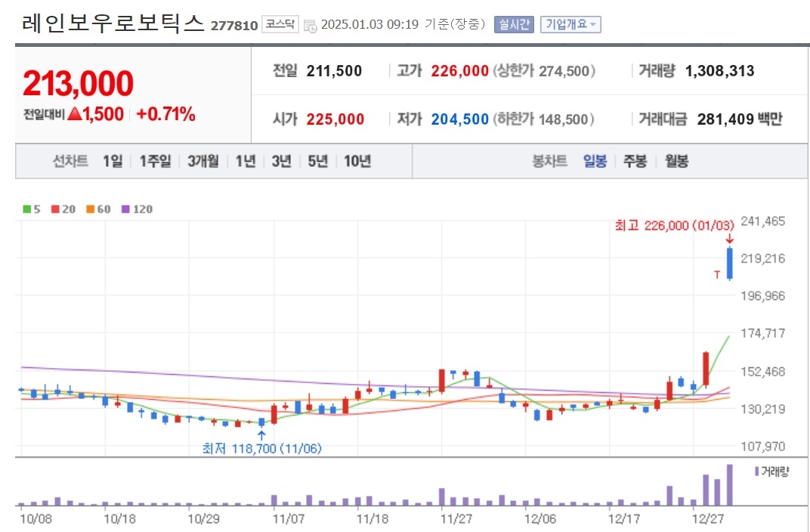Select the 1주일 line chart tab

pyautogui.click(x=156, y=161)
